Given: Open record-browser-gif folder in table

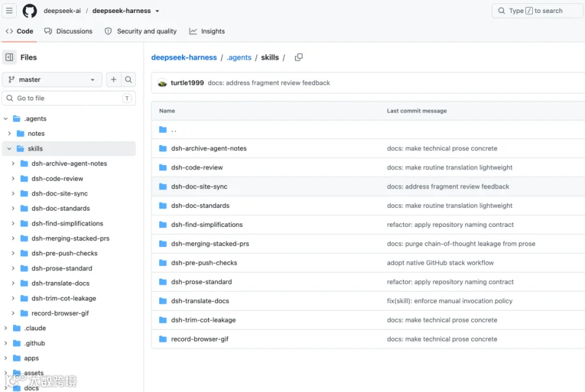Looking at the screenshot, I should [200, 339].
